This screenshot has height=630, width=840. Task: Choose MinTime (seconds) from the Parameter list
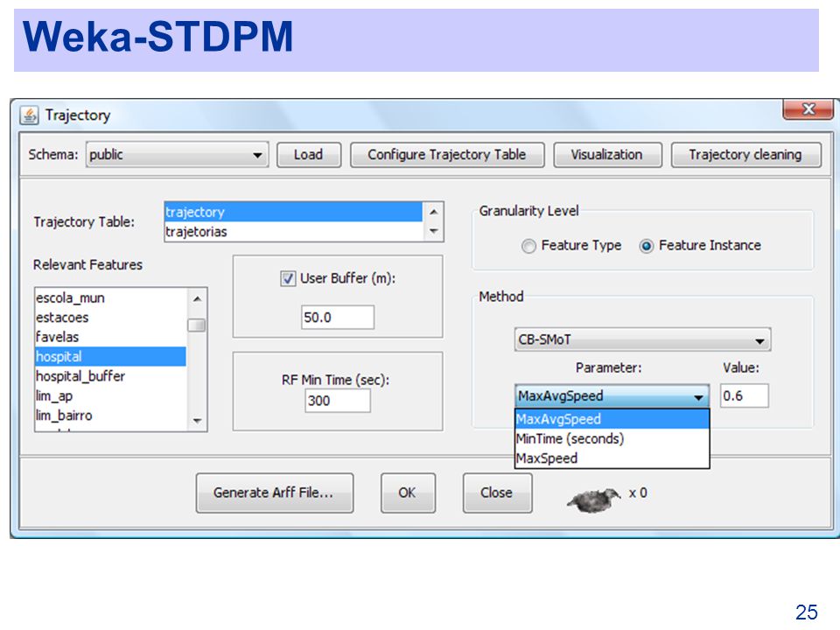click(612, 438)
